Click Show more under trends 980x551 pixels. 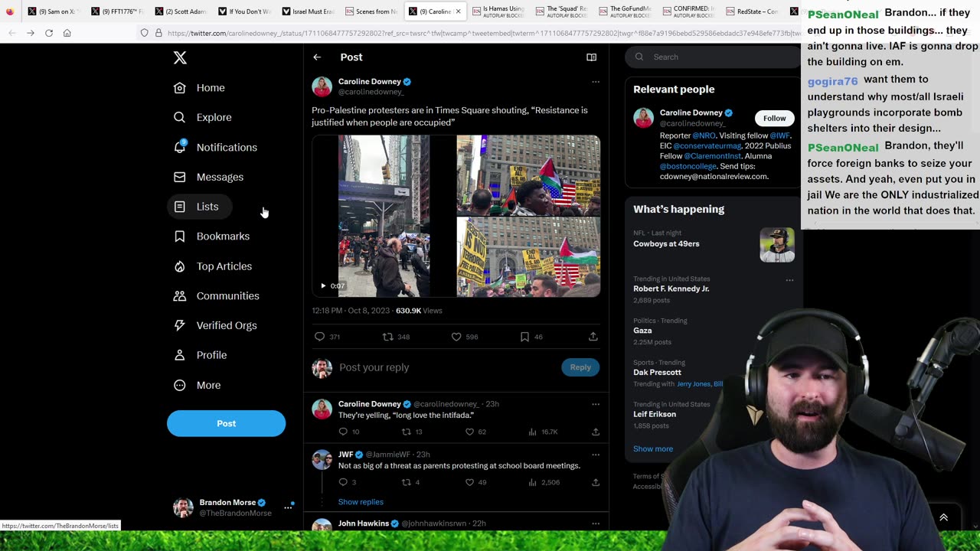pos(653,449)
